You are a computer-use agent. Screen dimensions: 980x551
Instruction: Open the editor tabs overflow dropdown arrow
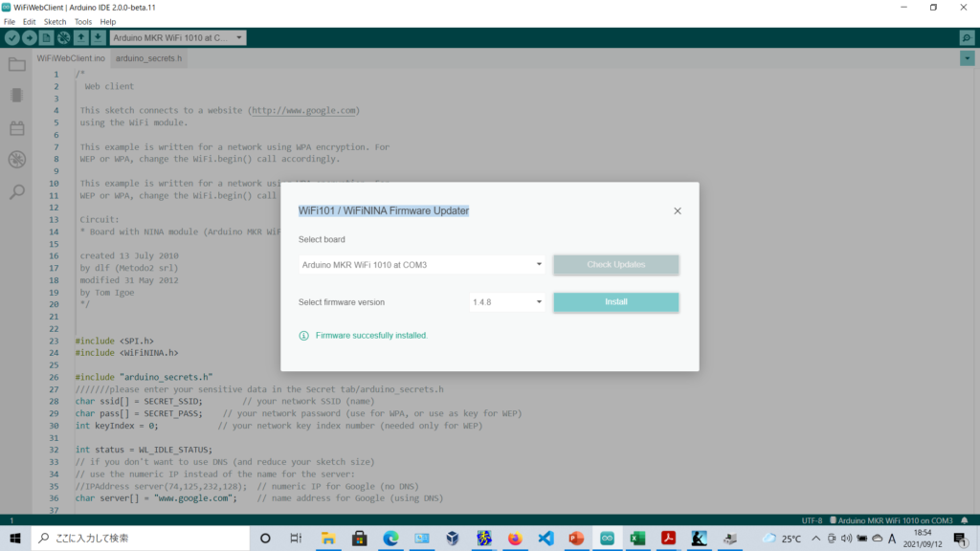(x=967, y=58)
